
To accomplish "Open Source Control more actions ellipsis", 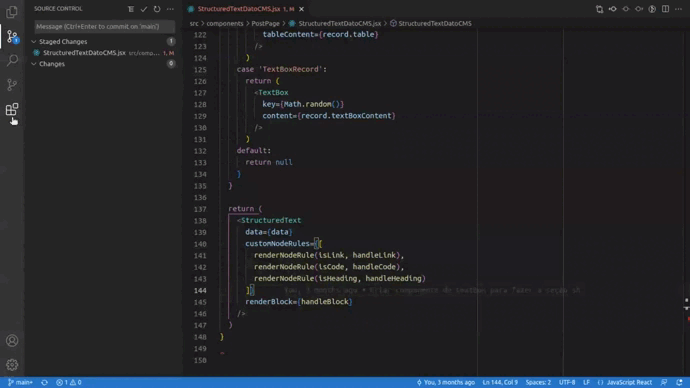I will click(170, 9).
